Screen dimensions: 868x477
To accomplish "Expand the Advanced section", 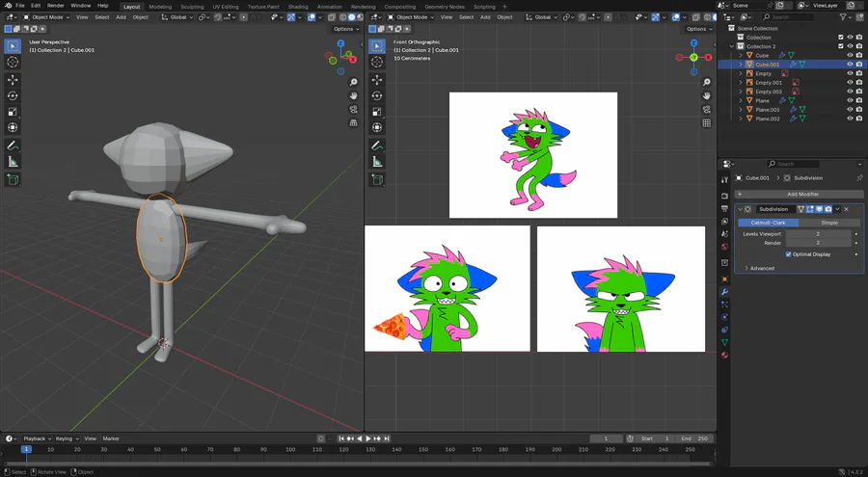I will click(759, 269).
